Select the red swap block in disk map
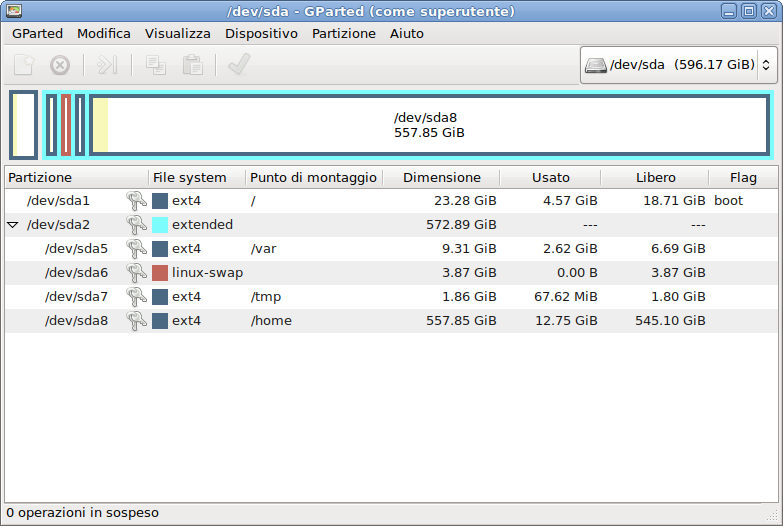This screenshot has height=526, width=783. (x=66, y=125)
